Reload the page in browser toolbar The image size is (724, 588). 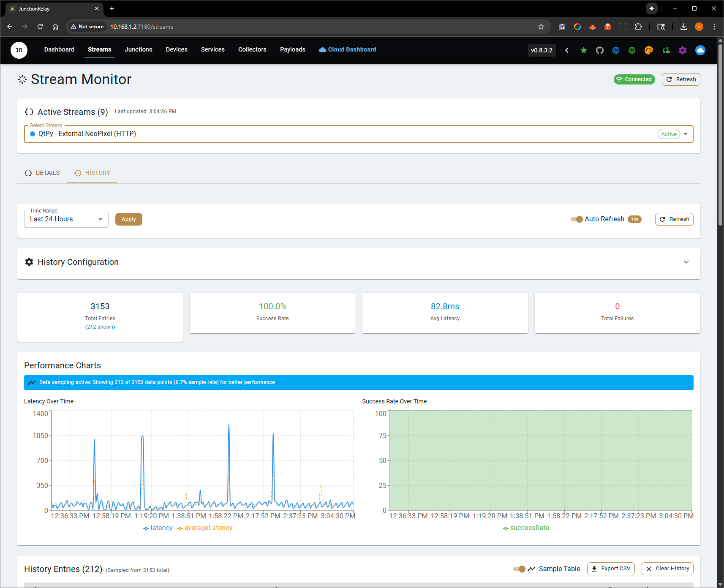(x=40, y=27)
